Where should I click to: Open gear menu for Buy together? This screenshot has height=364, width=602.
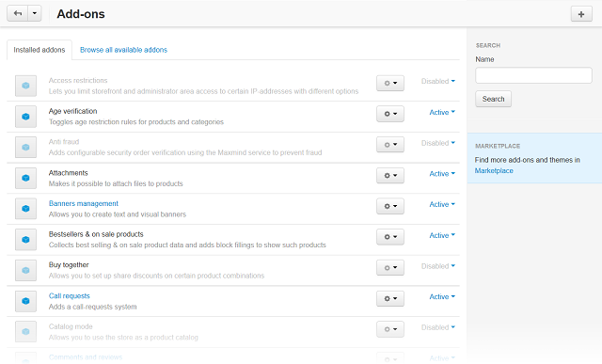coord(390,268)
